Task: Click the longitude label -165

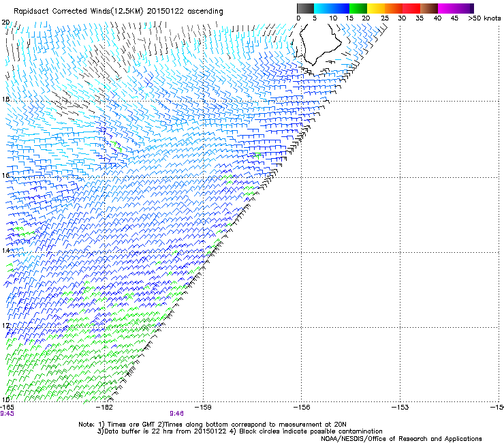Action: (7, 408)
